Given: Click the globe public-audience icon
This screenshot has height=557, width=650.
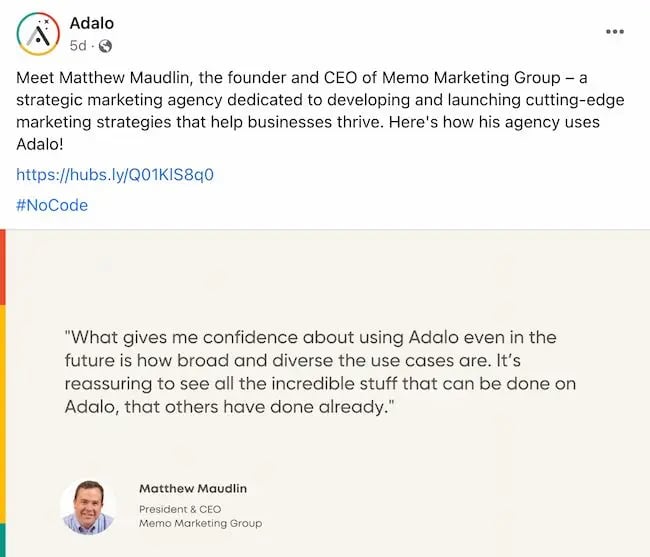Looking at the screenshot, I should (x=105, y=46).
